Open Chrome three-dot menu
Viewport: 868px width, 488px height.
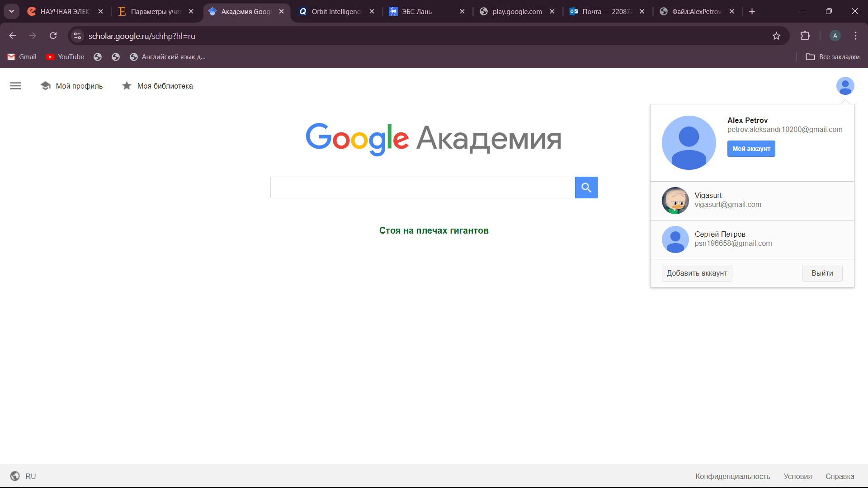pos(855,36)
